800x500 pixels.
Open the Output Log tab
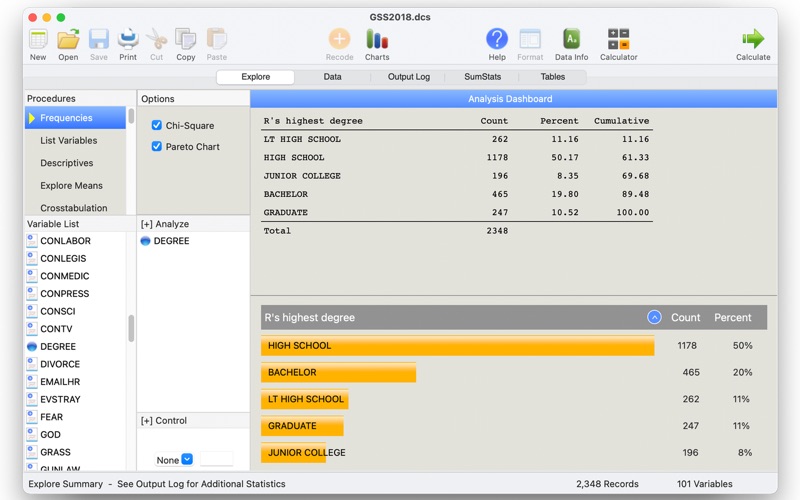pos(409,77)
